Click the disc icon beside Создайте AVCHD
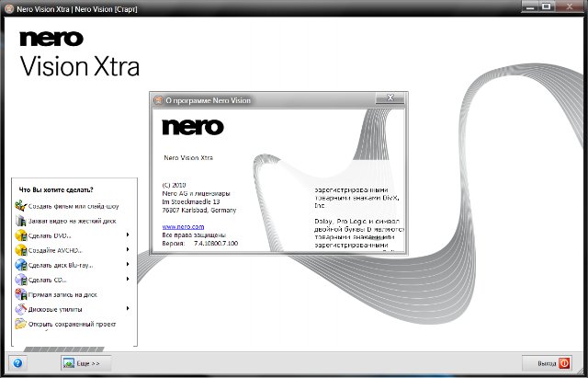 20,250
